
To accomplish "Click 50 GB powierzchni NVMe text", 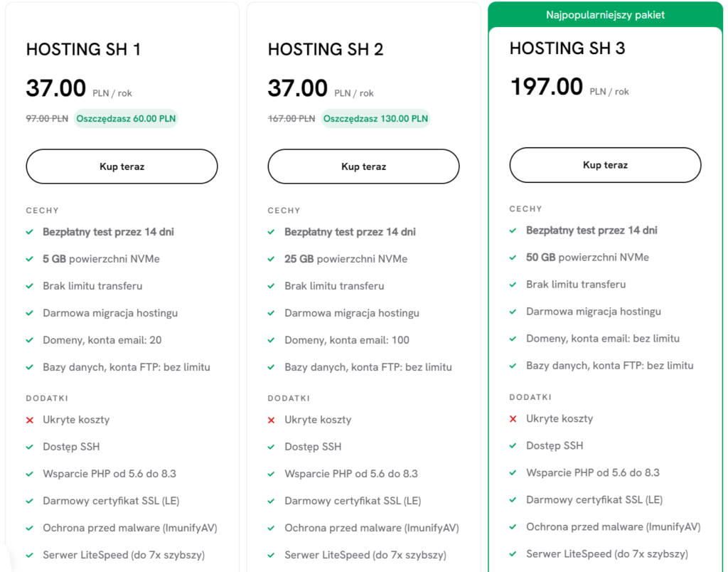I will (587, 258).
